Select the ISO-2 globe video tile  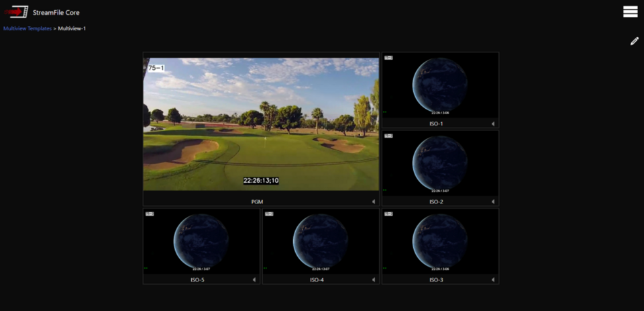click(440, 163)
